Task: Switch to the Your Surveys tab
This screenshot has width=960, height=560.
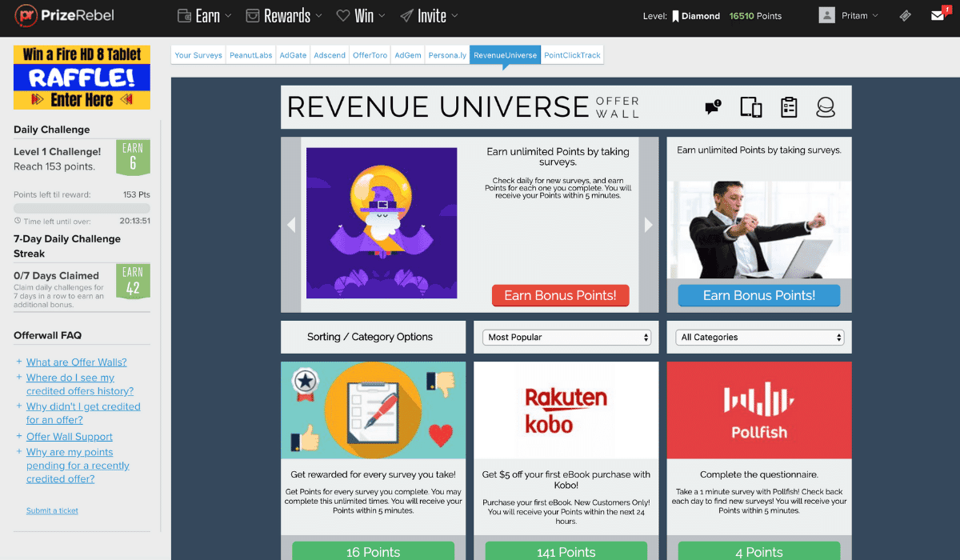Action: coord(198,55)
